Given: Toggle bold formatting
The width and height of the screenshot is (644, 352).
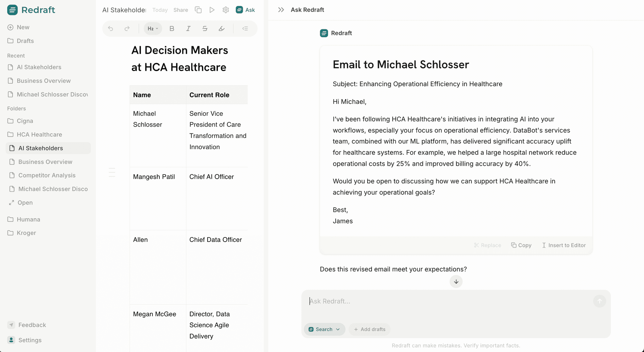Looking at the screenshot, I should click(x=172, y=29).
